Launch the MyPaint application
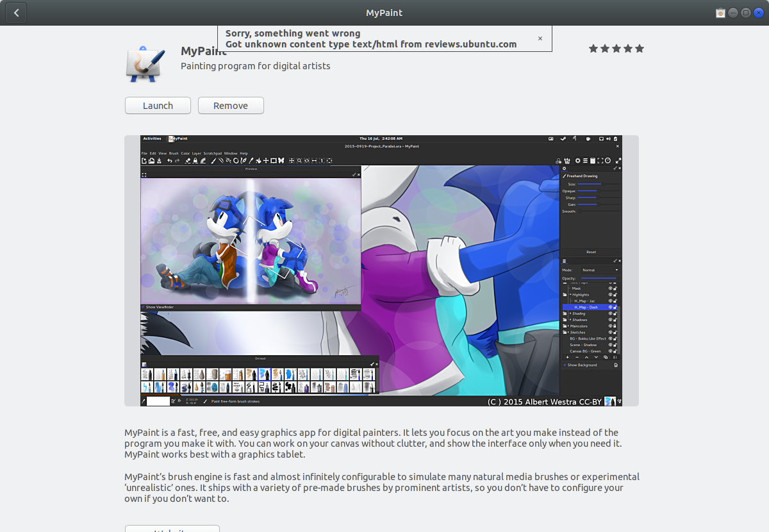 [x=158, y=106]
